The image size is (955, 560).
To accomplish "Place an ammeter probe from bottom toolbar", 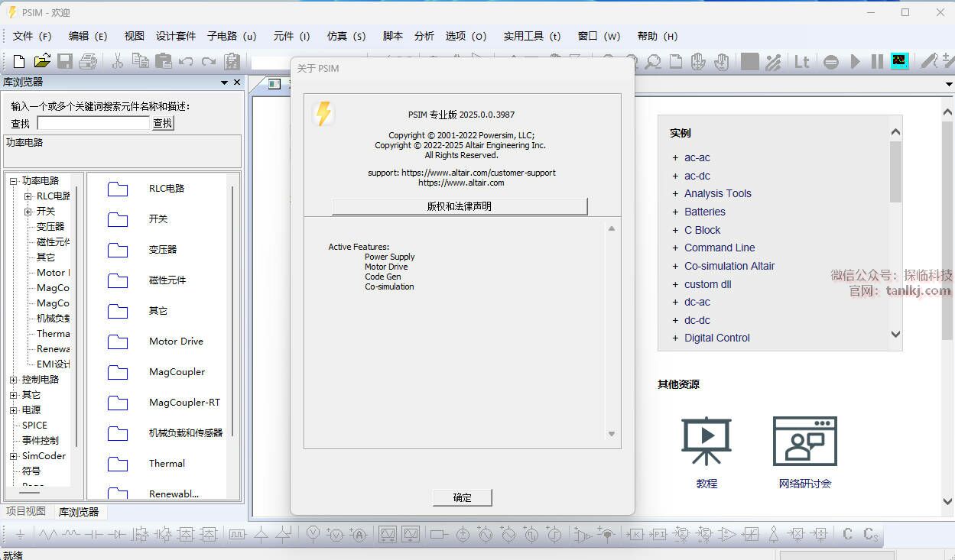I will pyautogui.click(x=359, y=535).
